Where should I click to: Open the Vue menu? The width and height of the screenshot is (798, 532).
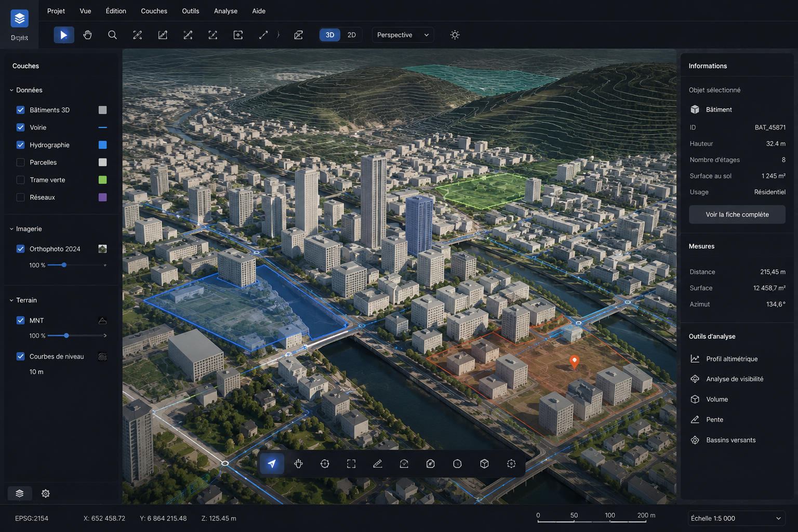(x=85, y=11)
